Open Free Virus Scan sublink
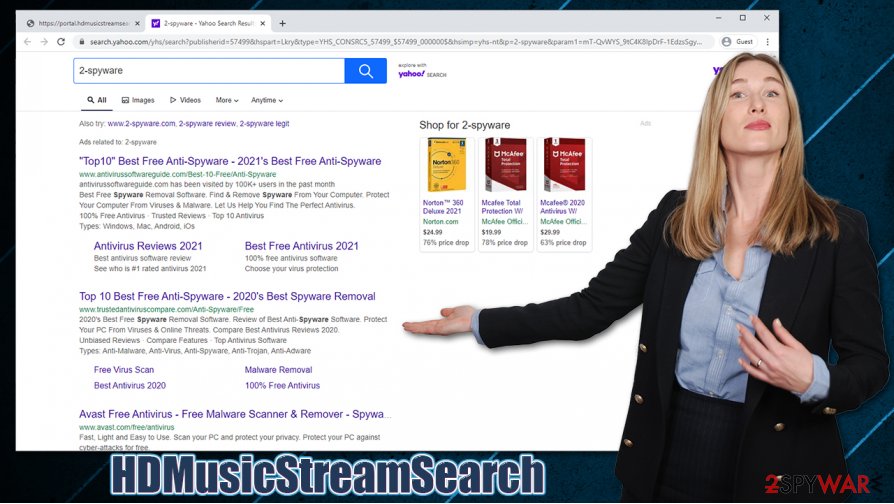Screen dimensions: 894x504 124,369
